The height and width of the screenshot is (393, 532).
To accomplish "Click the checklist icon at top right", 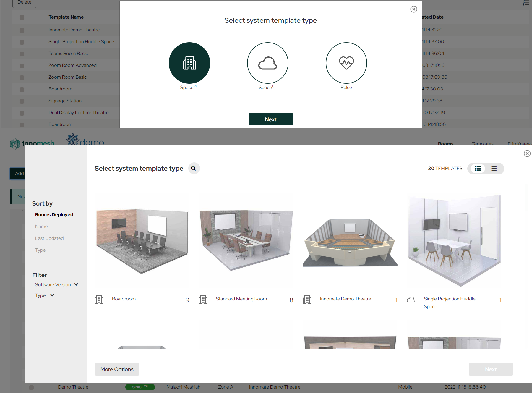I will [525, 3].
